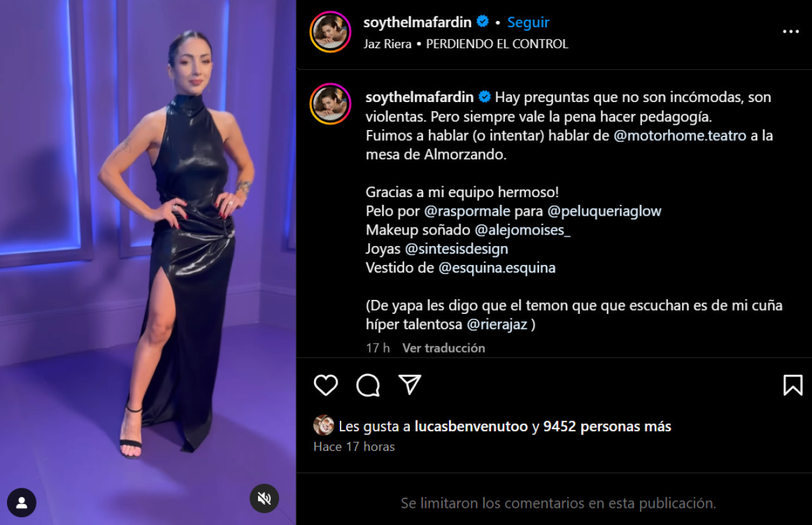
Task: Open soythelmafardin profile picture in the header
Action: tap(331, 32)
